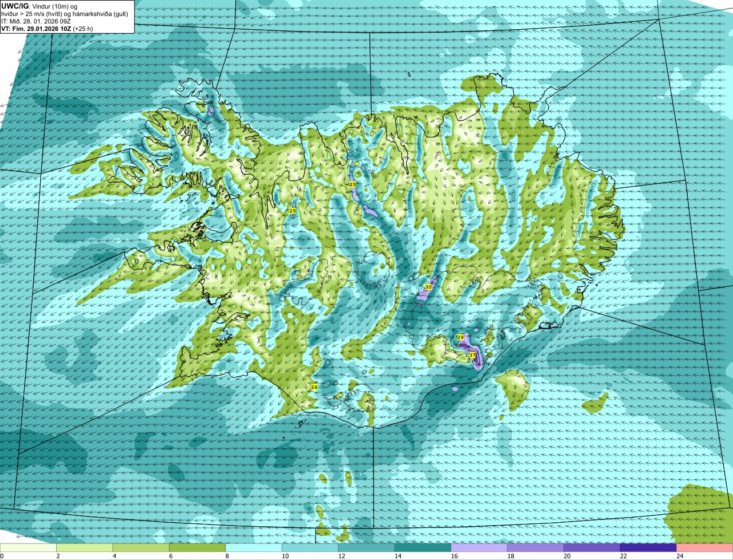This screenshot has height=560, width=733.
Task: Click the dark teal 14–16 m/s legend swatch
Action: click(423, 547)
